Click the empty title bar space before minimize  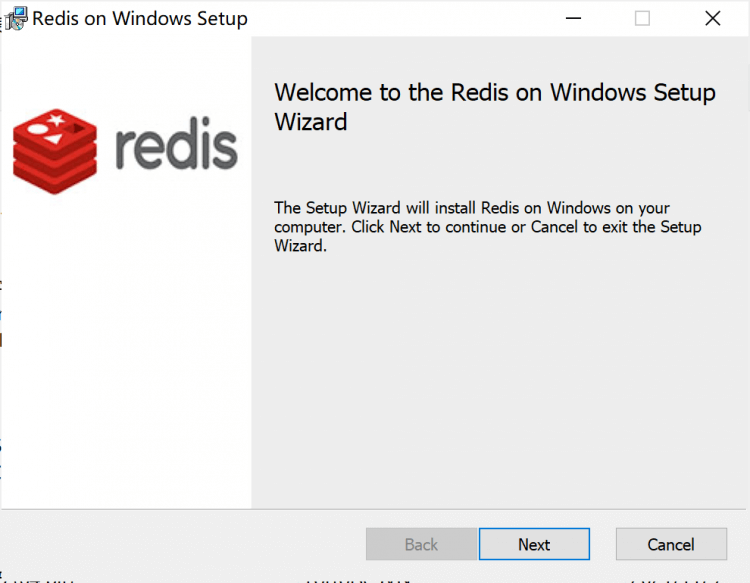[400, 18]
